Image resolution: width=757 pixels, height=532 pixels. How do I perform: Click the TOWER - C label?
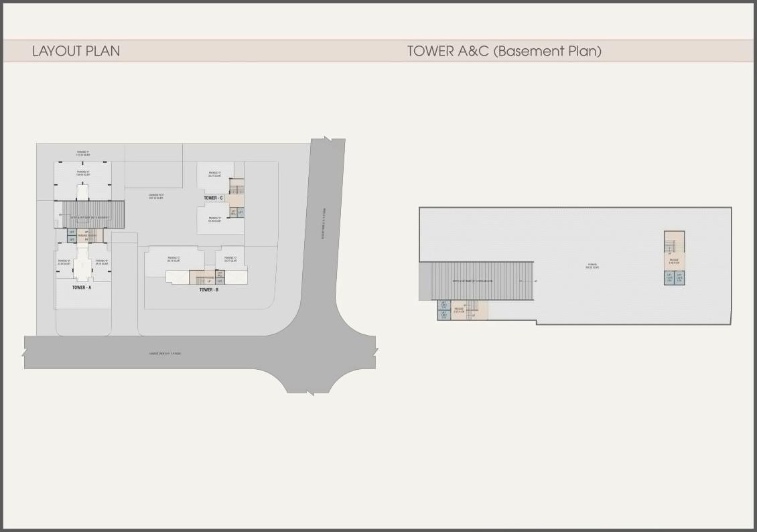[213, 198]
